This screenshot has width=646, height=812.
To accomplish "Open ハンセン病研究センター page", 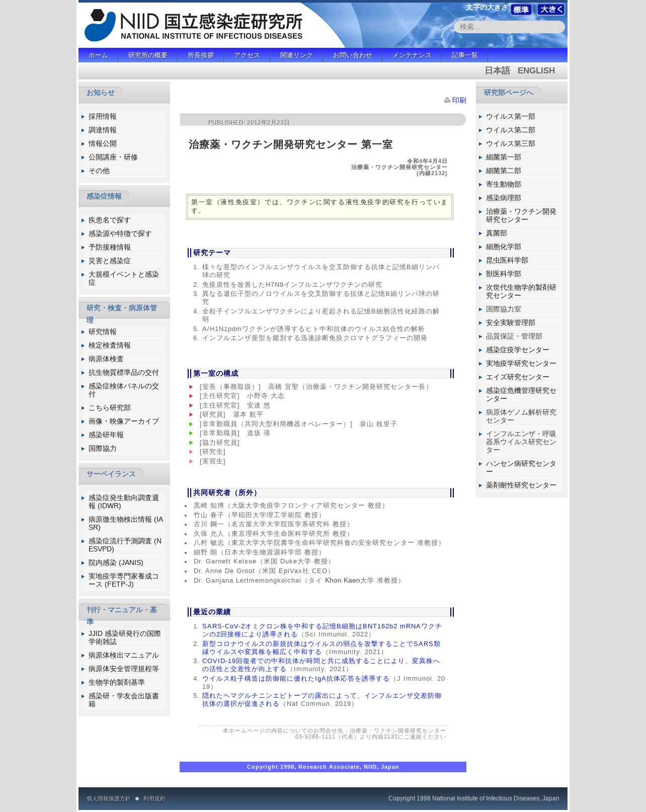I will [521, 468].
